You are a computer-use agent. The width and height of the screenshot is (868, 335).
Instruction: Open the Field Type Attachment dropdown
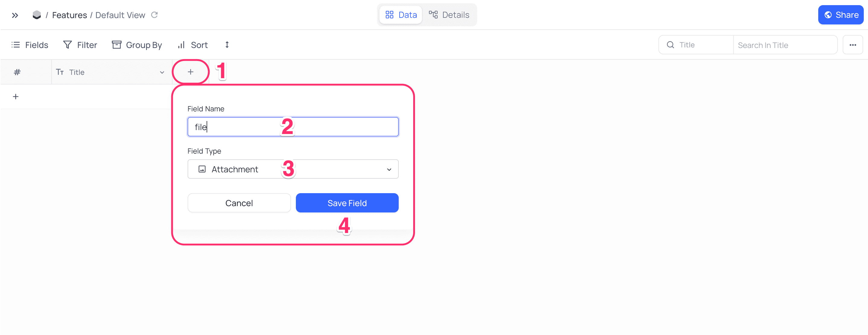[293, 169]
